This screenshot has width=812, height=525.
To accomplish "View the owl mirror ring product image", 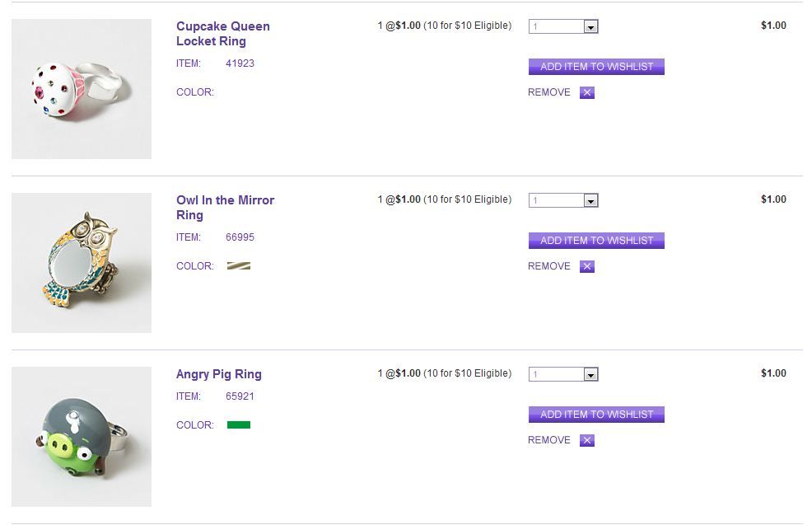I will (82, 263).
